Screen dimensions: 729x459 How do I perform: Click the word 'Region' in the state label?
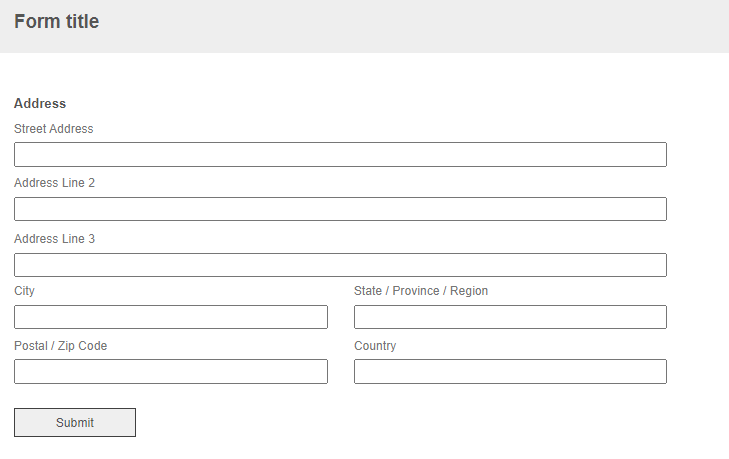tap(469, 291)
